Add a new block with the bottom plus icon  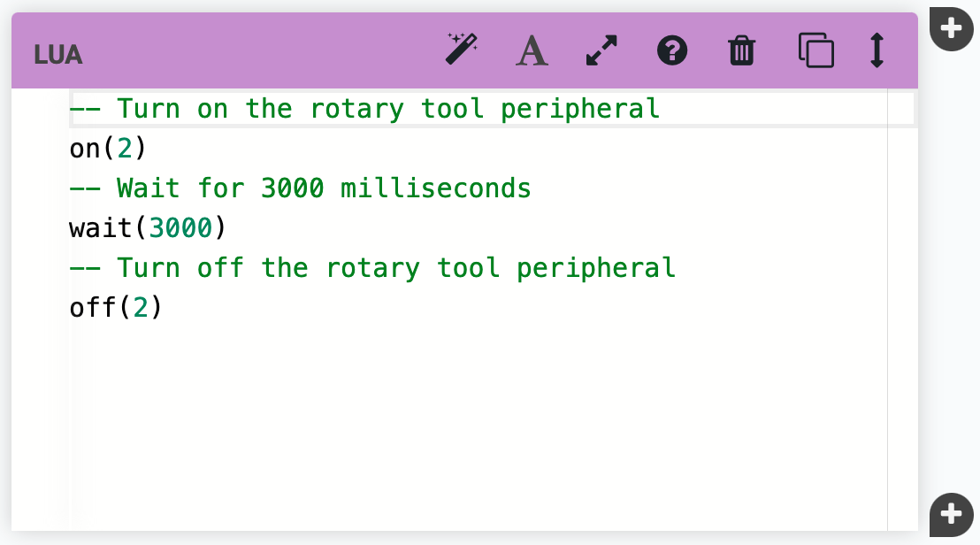tap(952, 514)
